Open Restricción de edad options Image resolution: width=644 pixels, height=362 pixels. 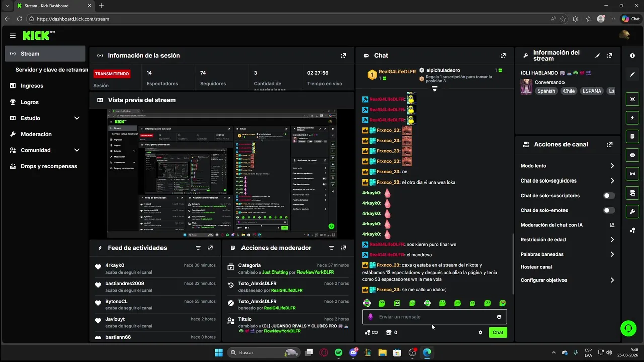point(568,240)
